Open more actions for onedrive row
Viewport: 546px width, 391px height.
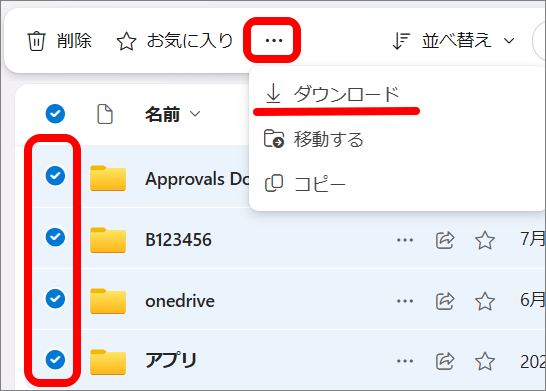click(405, 301)
